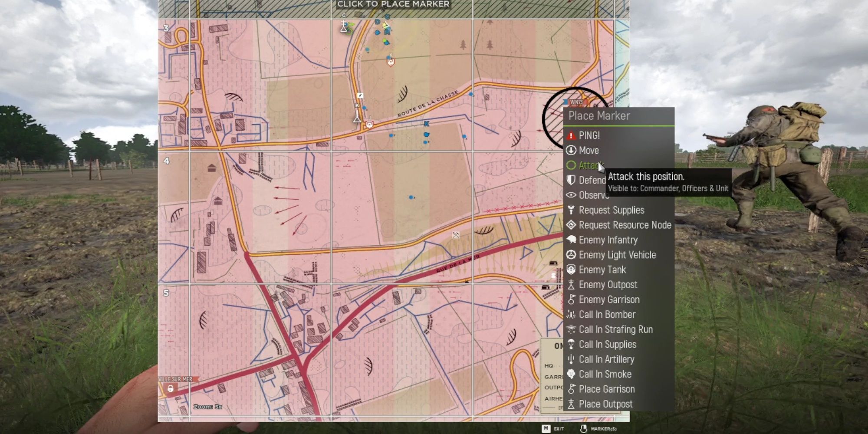The height and width of the screenshot is (434, 868).
Task: Click the Rue de la Mer road label
Action: coord(458,264)
